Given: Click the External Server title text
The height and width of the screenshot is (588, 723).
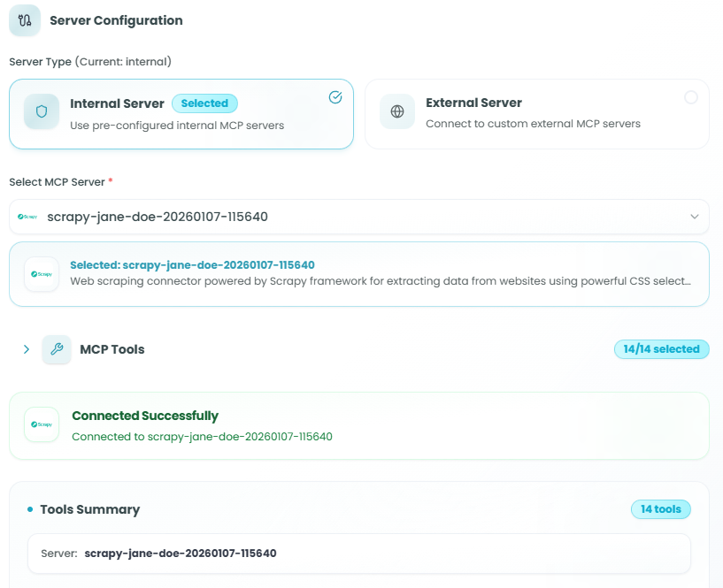Looking at the screenshot, I should 473,103.
